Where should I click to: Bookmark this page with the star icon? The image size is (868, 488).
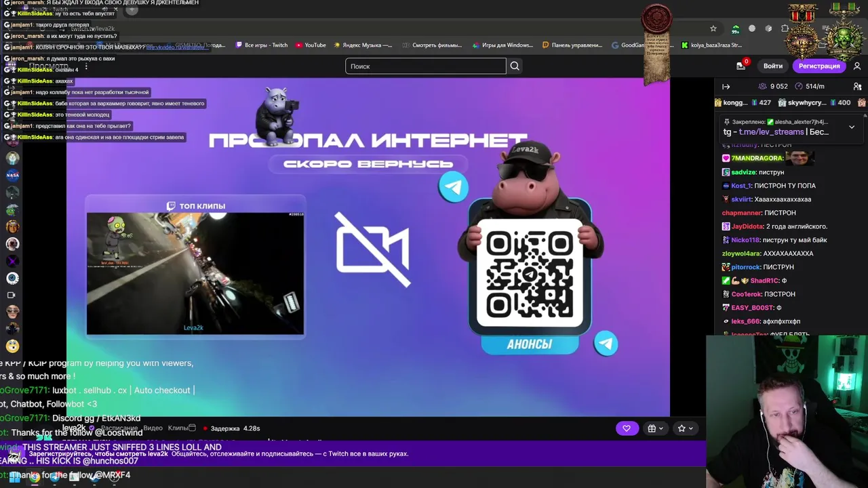pyautogui.click(x=713, y=28)
